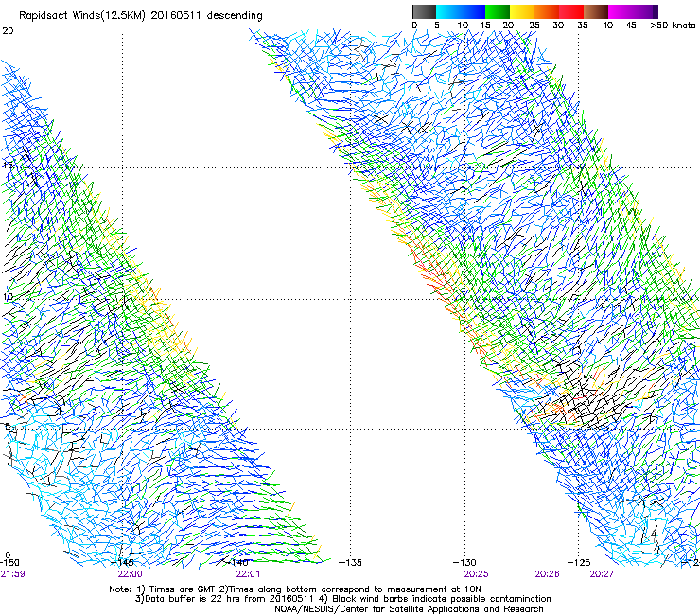Click the -150 longitude label

pos(9,562)
